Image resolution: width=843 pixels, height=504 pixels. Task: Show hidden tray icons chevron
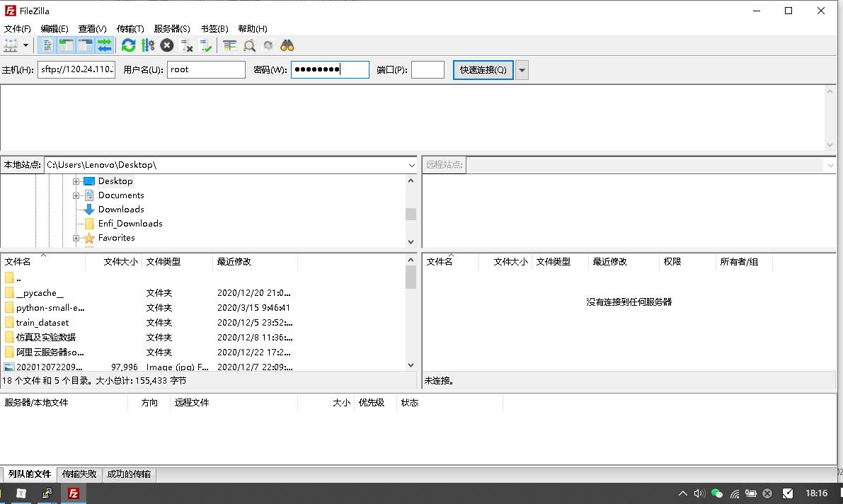[x=682, y=493]
